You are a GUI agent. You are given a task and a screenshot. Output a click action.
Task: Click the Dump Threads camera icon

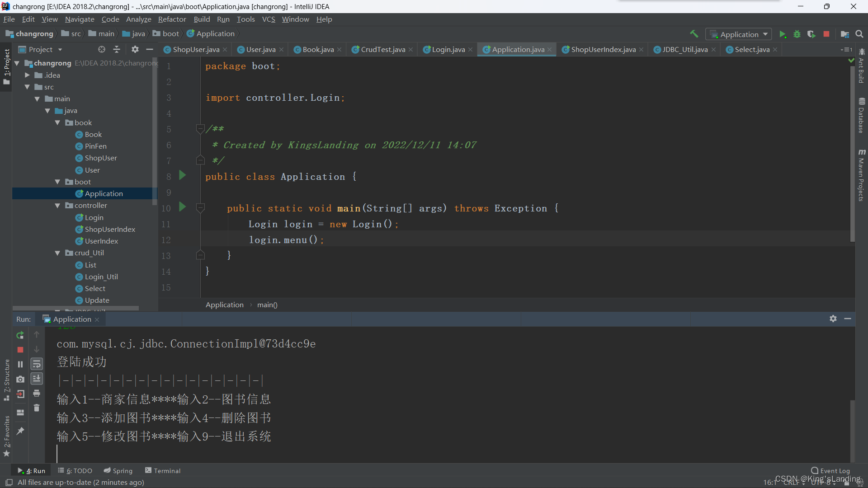click(x=20, y=379)
